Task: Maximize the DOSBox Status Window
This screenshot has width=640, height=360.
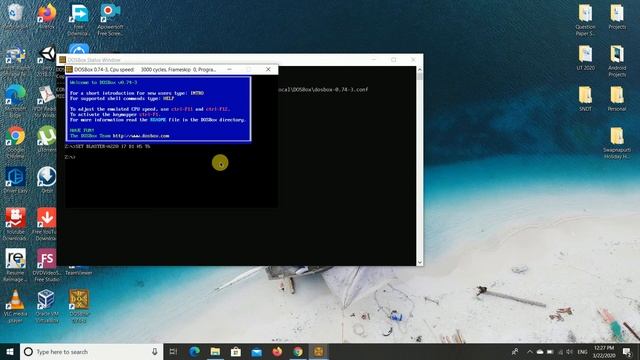Action: tap(393, 60)
